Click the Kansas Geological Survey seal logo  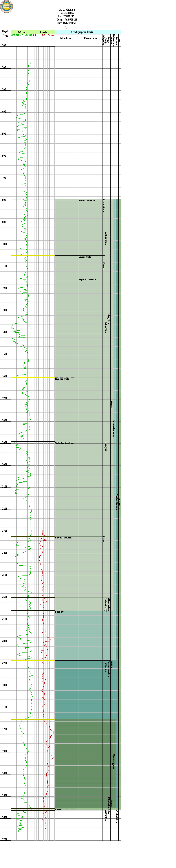(6, 7)
